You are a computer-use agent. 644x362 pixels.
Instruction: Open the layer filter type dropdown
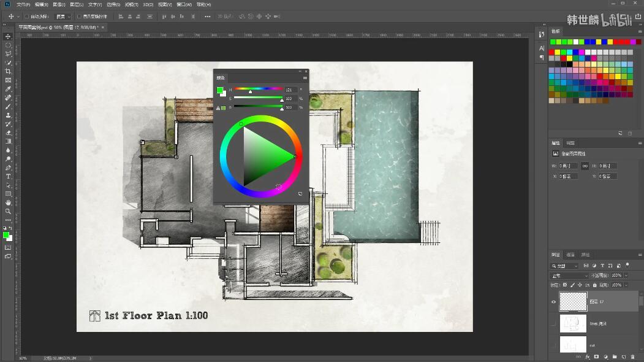tap(564, 266)
